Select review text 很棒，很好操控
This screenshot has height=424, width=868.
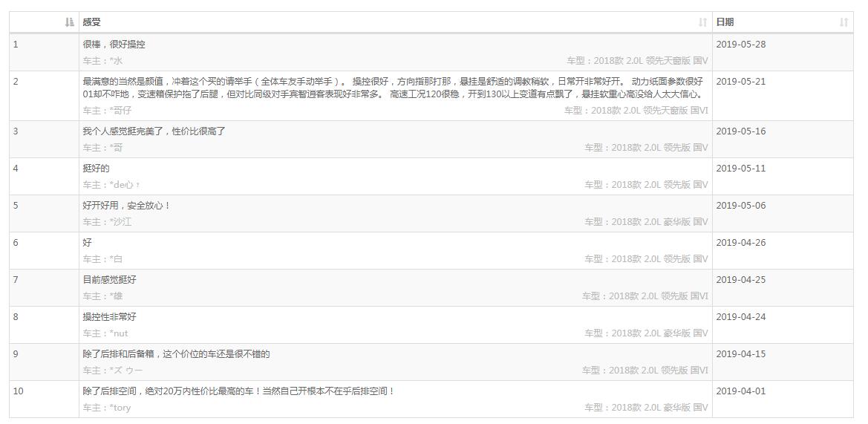[x=114, y=45]
